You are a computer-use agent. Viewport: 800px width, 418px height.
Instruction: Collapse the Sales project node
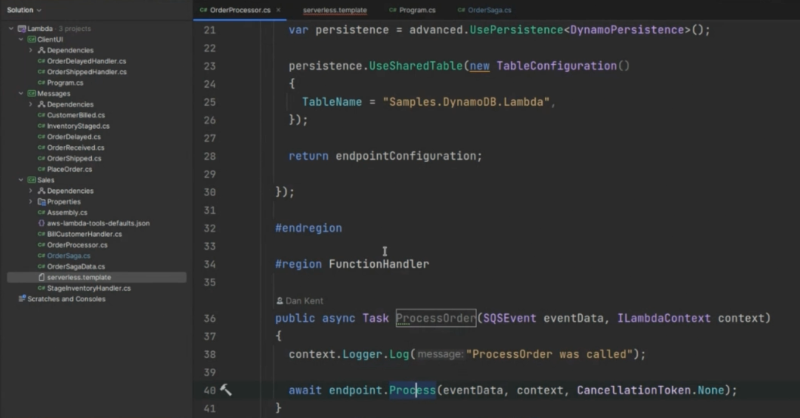pyautogui.click(x=21, y=180)
